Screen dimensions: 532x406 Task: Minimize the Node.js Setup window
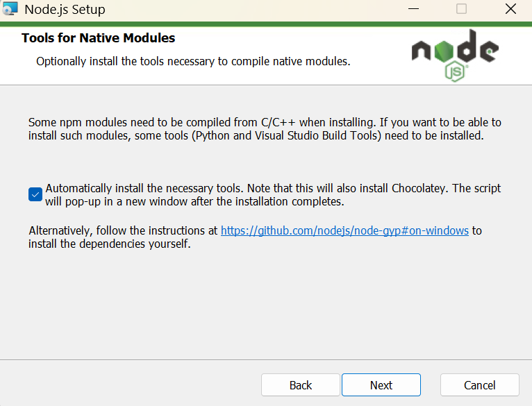point(413,9)
